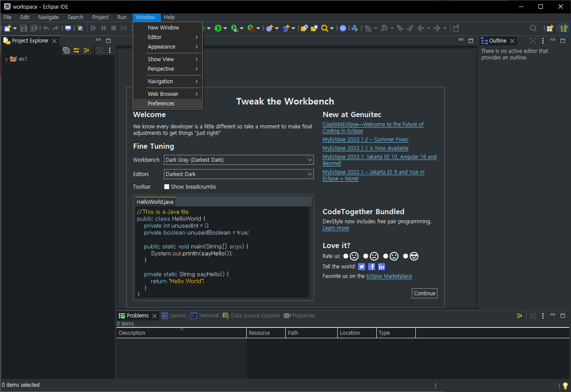Open the New wizard dropdown arrow
The height and width of the screenshot is (392, 571).
tap(15, 29)
